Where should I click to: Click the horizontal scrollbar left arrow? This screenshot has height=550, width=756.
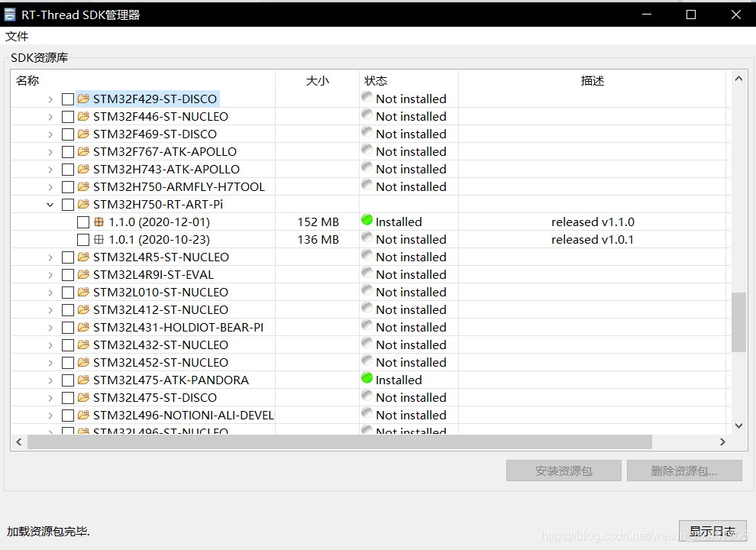[19, 442]
